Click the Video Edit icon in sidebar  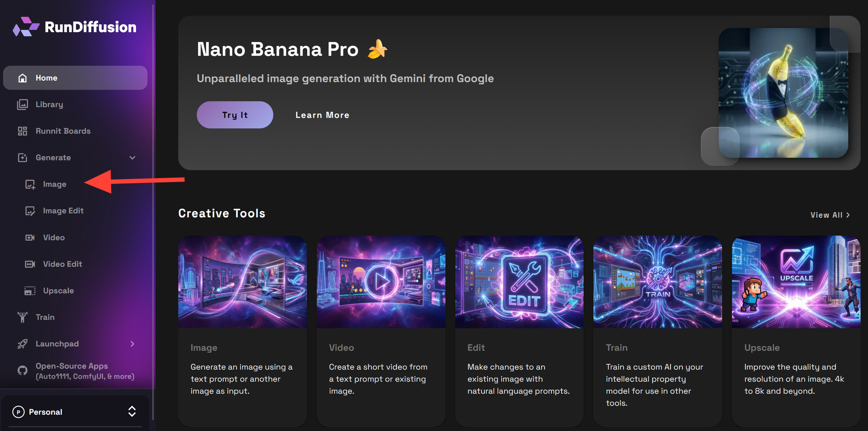tap(30, 264)
